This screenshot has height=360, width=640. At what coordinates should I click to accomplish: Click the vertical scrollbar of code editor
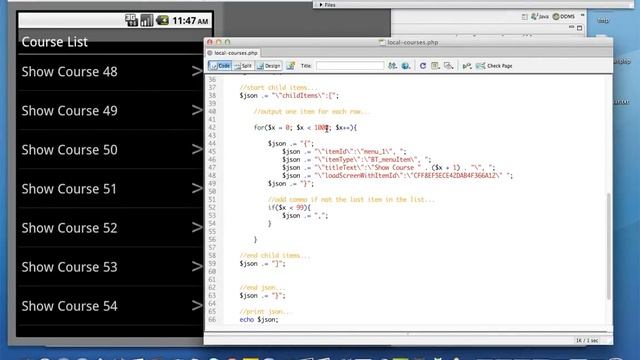pyautogui.click(x=608, y=246)
